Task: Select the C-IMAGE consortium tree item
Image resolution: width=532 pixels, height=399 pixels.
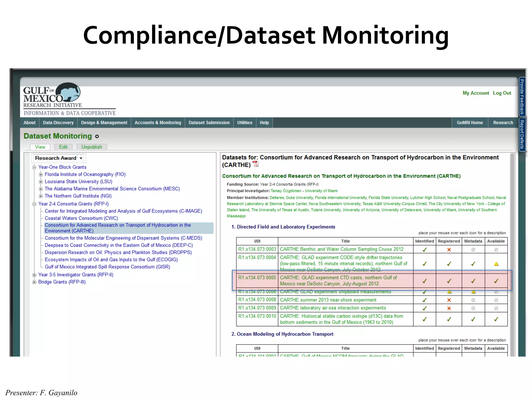Action: [x=123, y=211]
